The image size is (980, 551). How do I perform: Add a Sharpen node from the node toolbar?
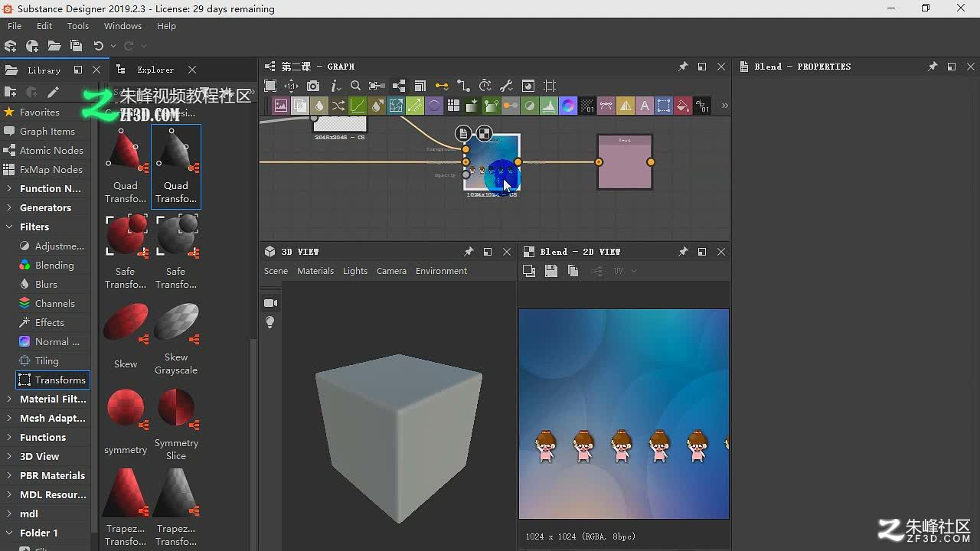(626, 106)
